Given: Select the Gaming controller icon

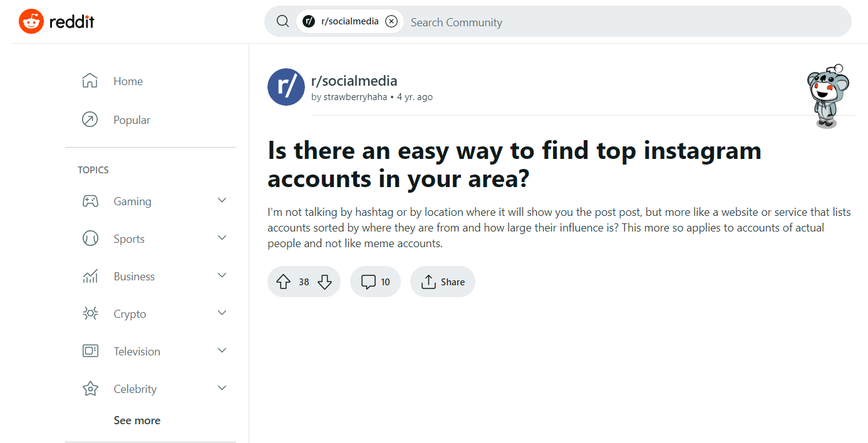Looking at the screenshot, I should click(90, 200).
